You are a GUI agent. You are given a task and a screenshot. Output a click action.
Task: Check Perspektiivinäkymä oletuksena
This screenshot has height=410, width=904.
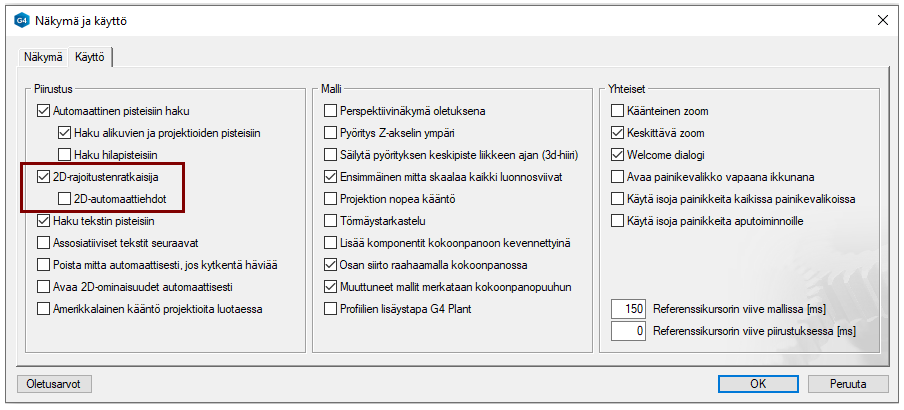click(331, 111)
